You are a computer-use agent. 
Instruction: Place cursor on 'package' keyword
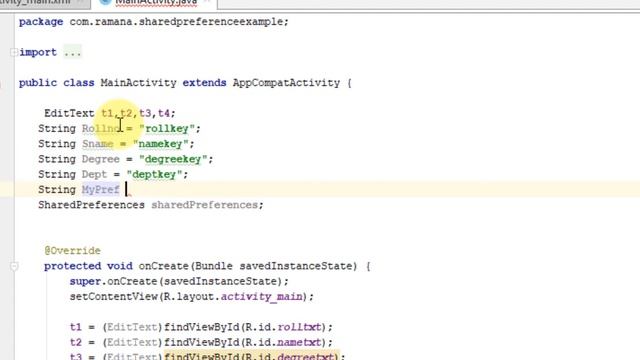click(41, 22)
